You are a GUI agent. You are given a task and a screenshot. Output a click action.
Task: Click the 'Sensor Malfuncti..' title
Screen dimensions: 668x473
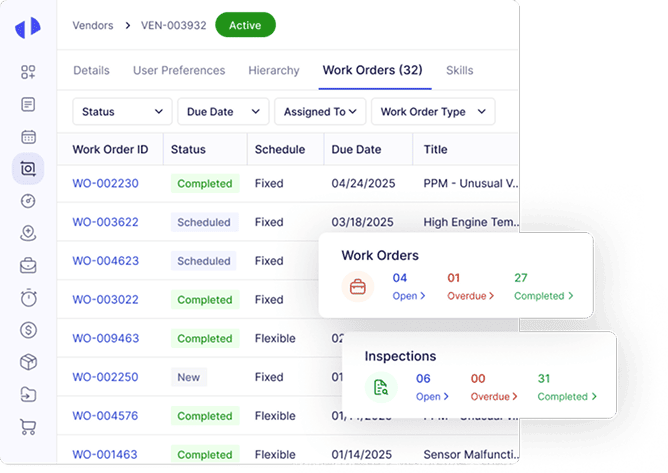[471, 455]
